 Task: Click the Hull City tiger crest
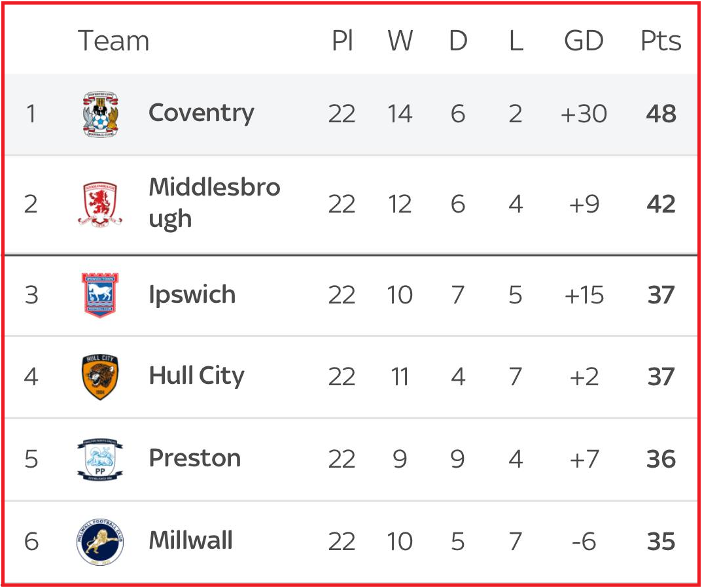pyautogui.click(x=100, y=377)
